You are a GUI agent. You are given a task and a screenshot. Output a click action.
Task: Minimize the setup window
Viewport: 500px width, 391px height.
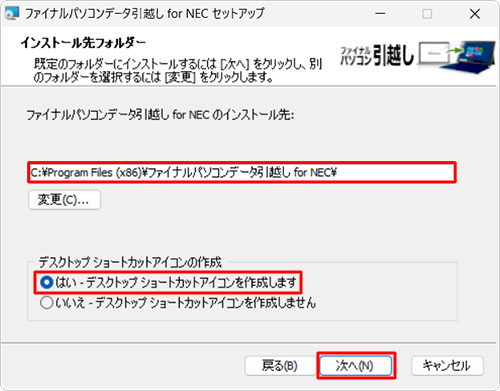point(380,14)
